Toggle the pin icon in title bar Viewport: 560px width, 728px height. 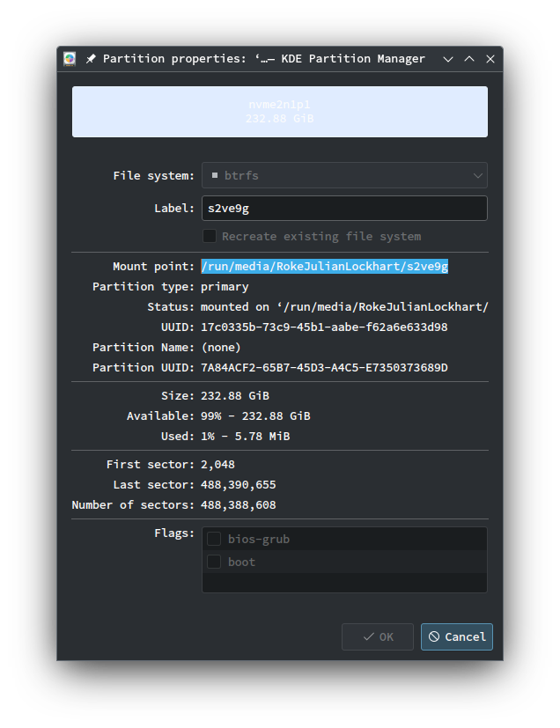[91, 59]
